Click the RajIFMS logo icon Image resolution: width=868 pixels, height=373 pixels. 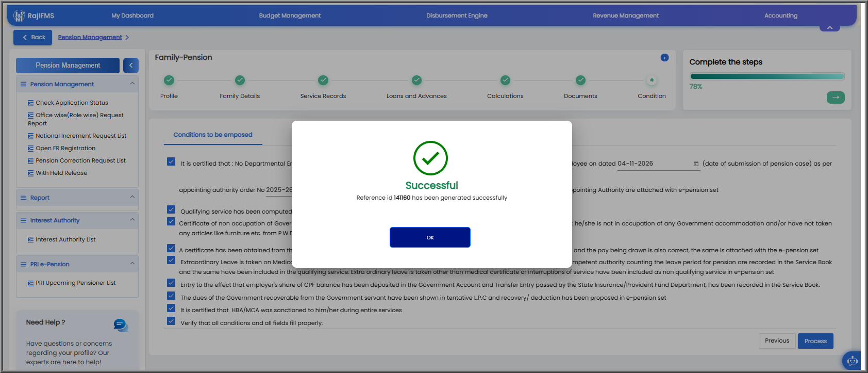[19, 16]
